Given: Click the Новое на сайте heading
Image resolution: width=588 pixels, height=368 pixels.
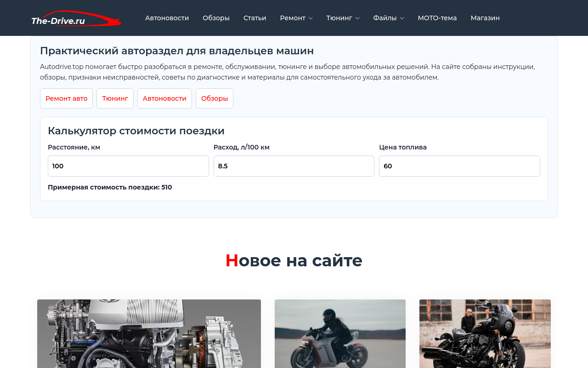Looking at the screenshot, I should 294,260.
